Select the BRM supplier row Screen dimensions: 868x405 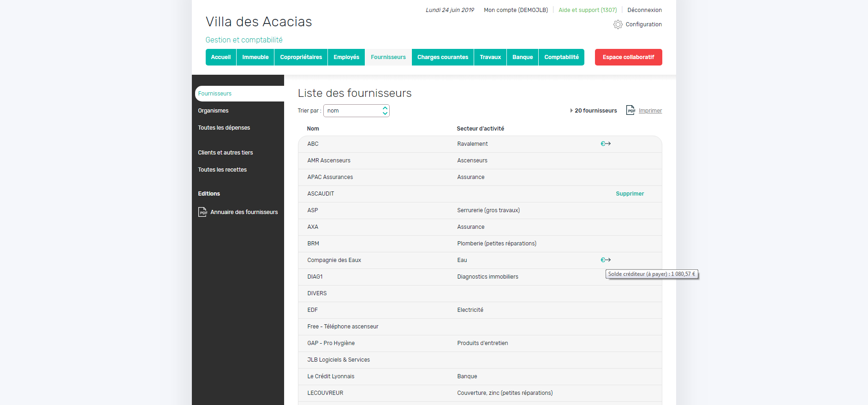tap(480, 244)
